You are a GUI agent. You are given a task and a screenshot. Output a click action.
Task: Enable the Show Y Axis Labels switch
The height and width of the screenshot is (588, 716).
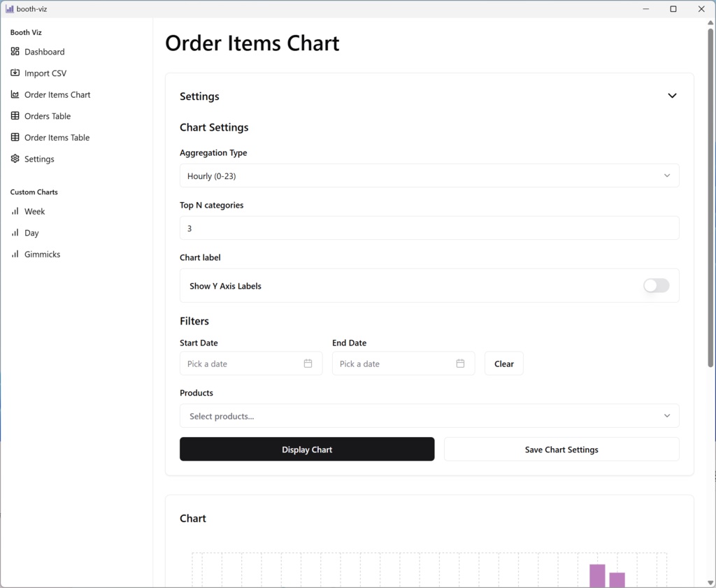coord(656,285)
